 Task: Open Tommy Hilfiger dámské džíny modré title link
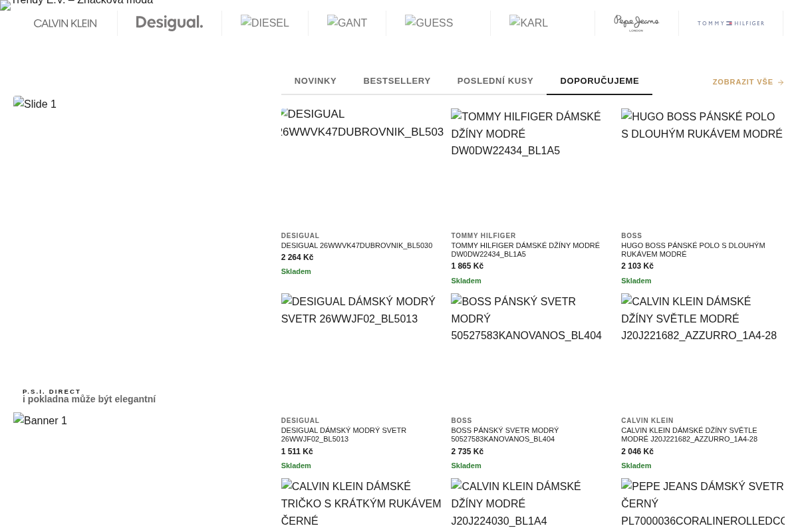pos(525,249)
